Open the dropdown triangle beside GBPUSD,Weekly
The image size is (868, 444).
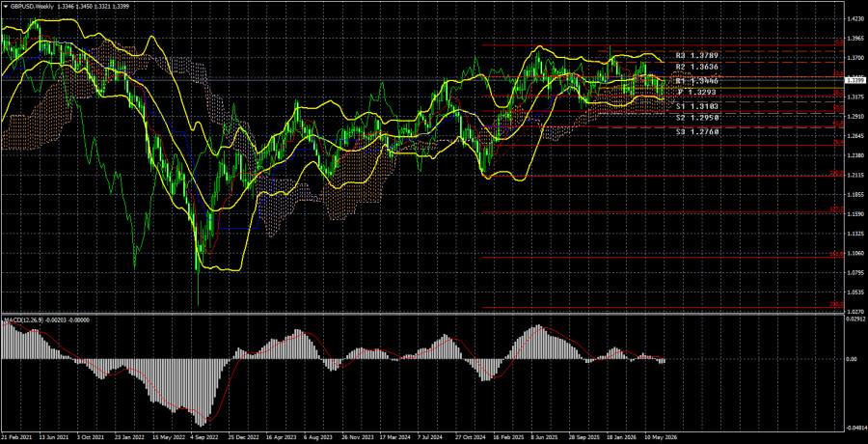[6, 6]
